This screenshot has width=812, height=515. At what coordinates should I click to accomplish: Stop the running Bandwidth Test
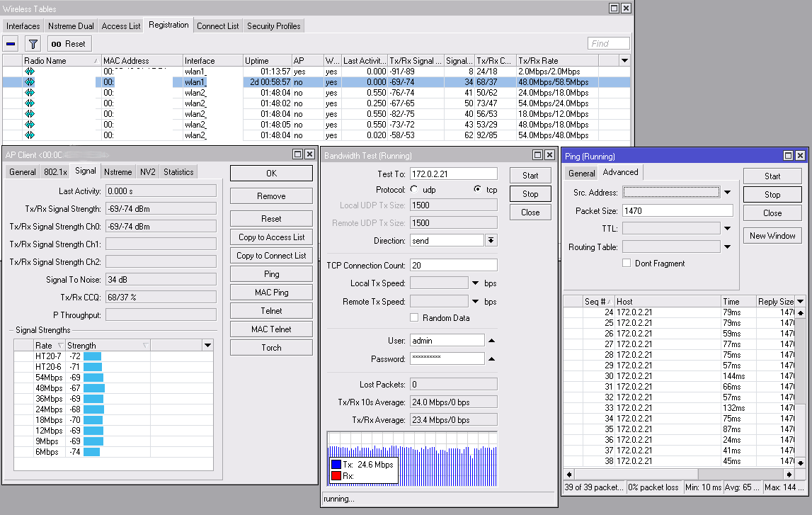coord(530,194)
